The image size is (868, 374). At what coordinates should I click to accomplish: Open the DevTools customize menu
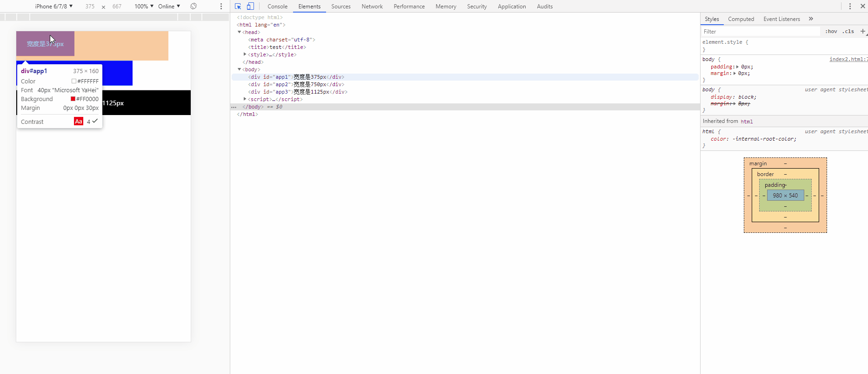[850, 7]
